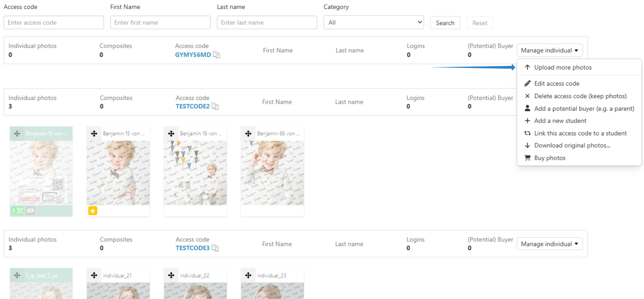This screenshot has height=299, width=644.
Task: Open the Category dropdown showing All
Action: pyautogui.click(x=374, y=22)
